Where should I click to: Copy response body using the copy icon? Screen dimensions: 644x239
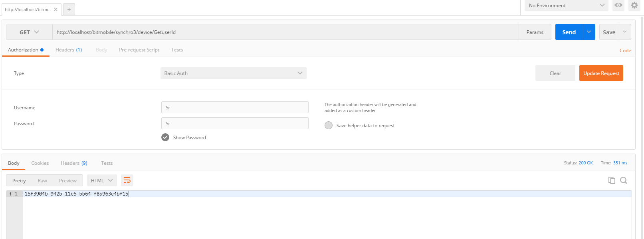612,180
